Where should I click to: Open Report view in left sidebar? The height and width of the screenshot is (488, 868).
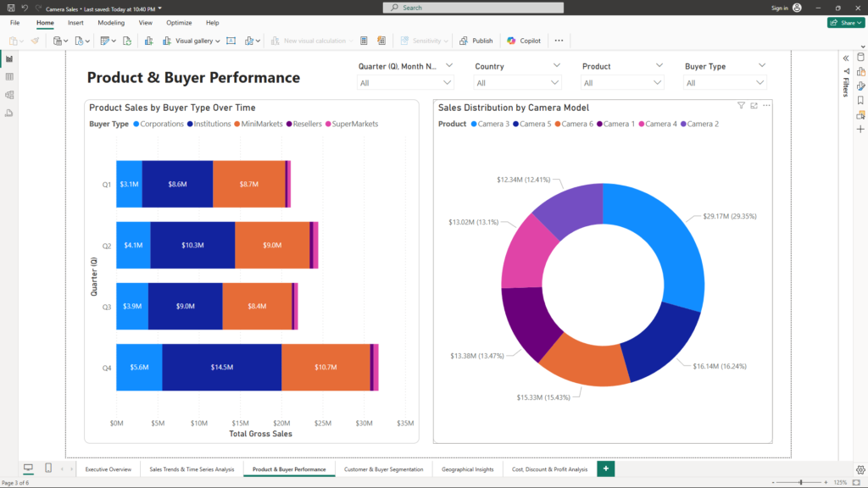coord(9,58)
